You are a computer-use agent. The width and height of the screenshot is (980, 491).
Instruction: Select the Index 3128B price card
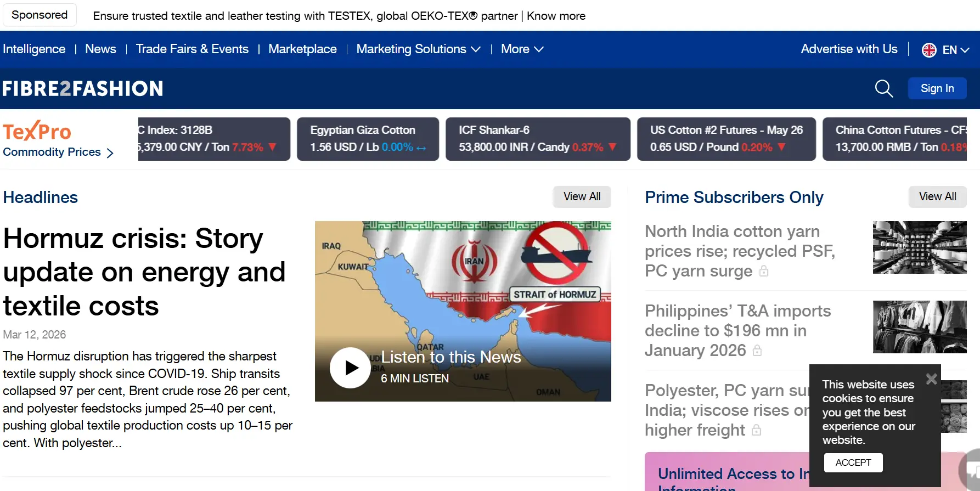(214, 139)
